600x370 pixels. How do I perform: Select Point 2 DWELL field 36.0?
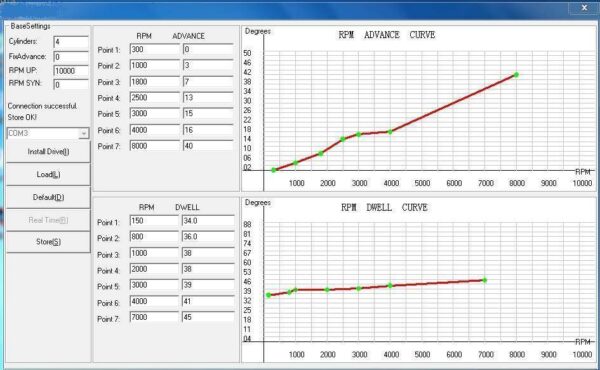coord(208,237)
